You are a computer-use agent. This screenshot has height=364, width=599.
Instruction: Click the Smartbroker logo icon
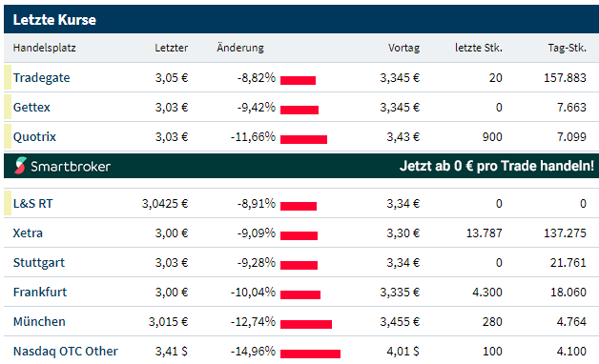click(20, 166)
